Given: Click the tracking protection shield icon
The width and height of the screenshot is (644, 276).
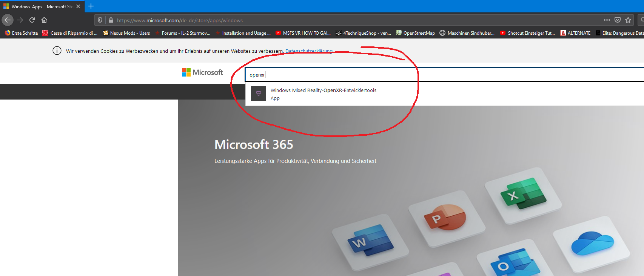Looking at the screenshot, I should click(x=100, y=20).
